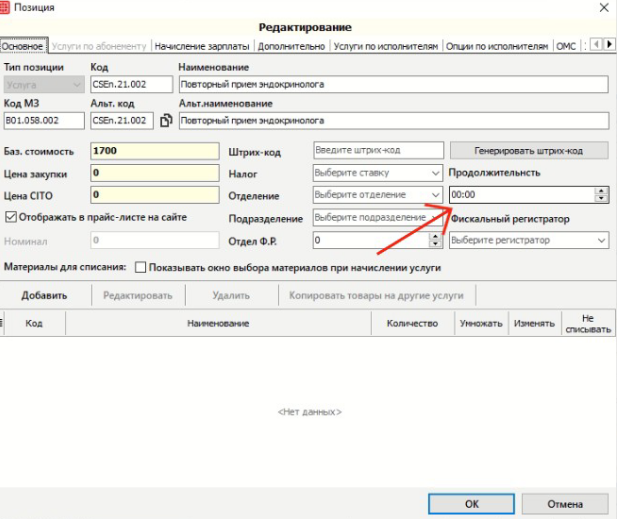This screenshot has width=617, height=519.
Task: Click the copy code icon beside Альт. код
Action: [166, 120]
